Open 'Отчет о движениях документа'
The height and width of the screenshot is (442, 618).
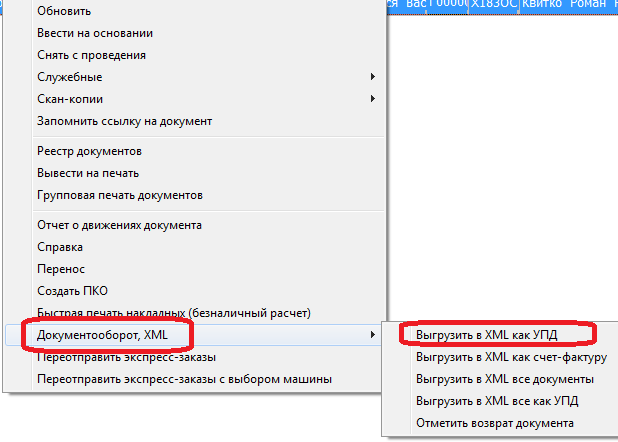coord(119,225)
